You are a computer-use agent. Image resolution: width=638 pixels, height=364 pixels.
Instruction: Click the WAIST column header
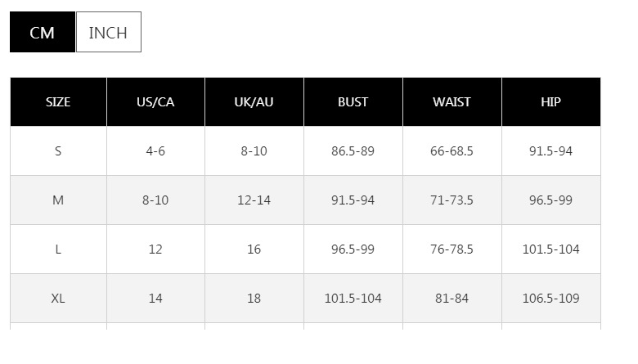(x=452, y=102)
